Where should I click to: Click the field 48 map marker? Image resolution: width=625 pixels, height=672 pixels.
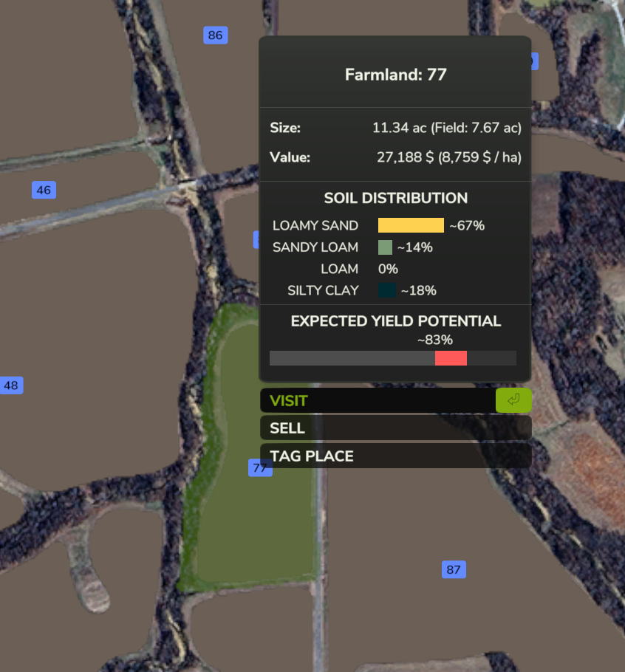point(11,385)
